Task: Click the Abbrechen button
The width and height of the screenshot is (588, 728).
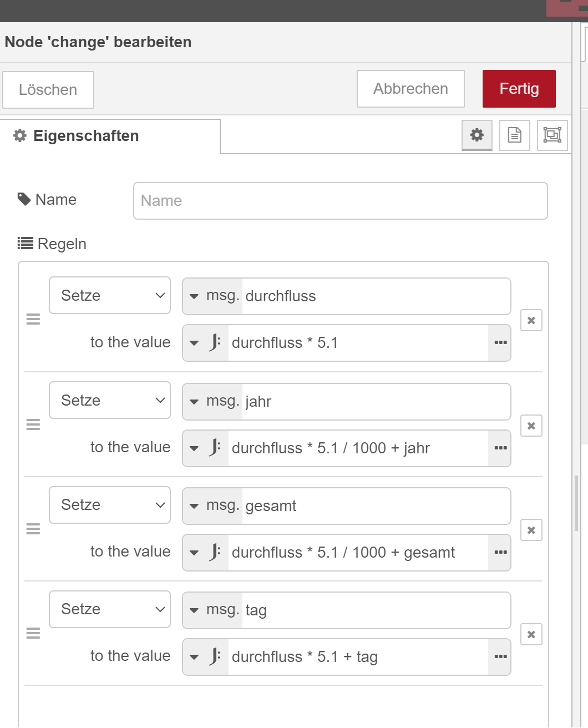Action: [x=410, y=89]
